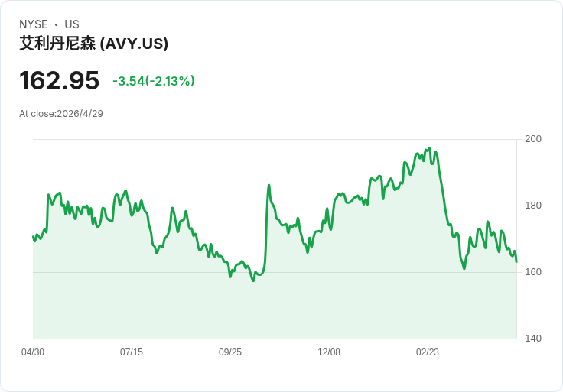Click the 07/15 date axis label
Screen dimensions: 563x392
tap(132, 352)
